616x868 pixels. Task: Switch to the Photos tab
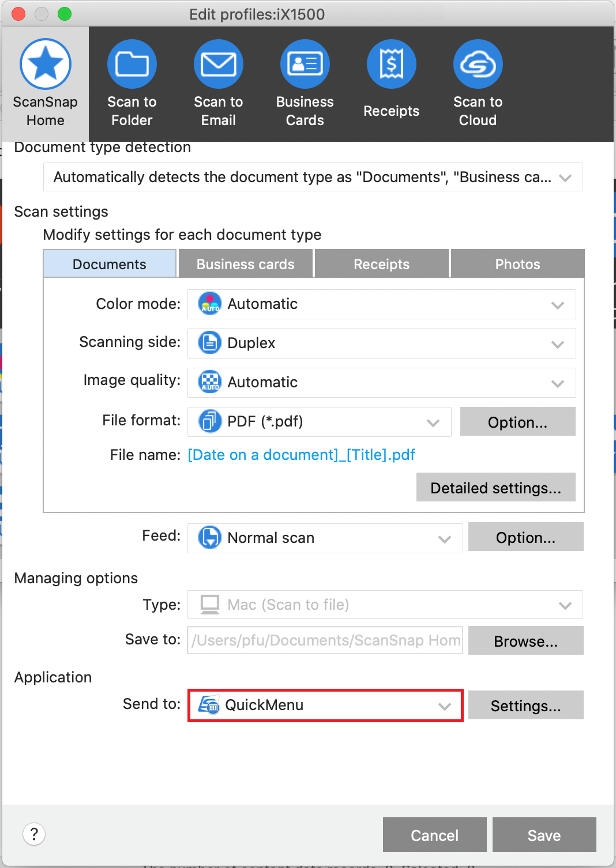[x=518, y=264]
